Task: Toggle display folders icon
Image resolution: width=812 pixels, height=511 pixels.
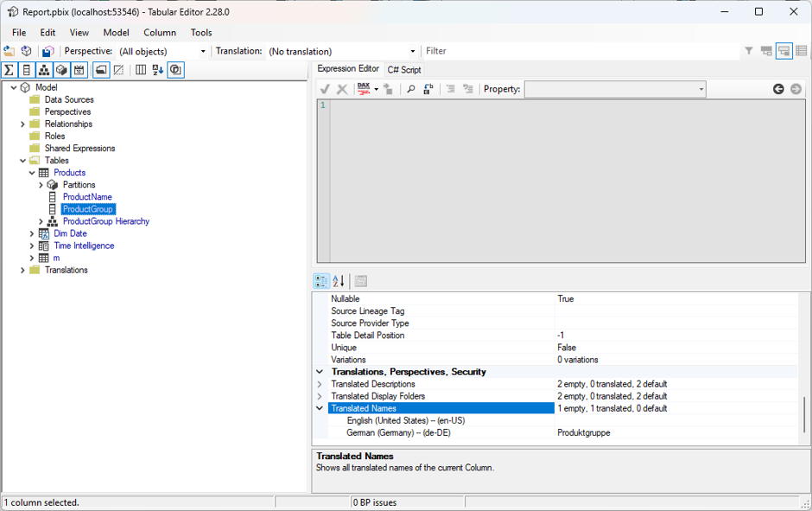Action: 102,70
